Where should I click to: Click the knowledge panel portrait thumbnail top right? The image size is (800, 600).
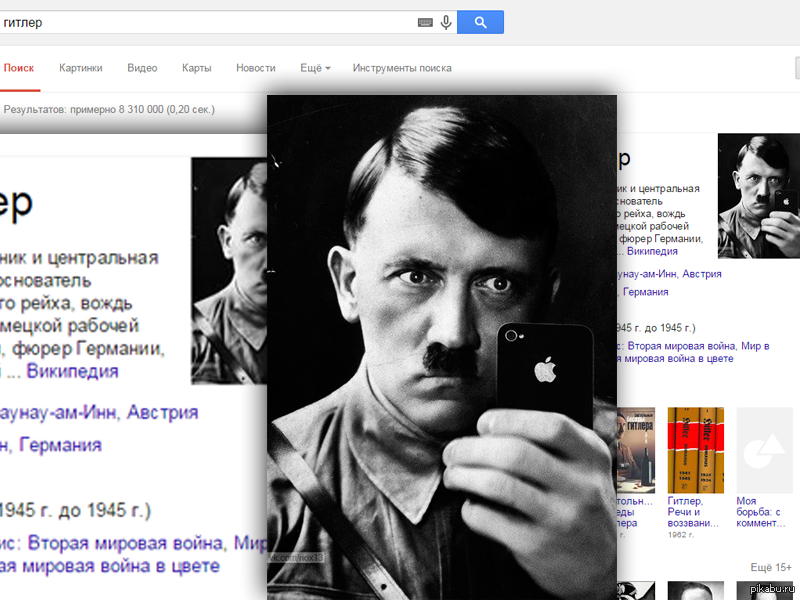pos(759,196)
